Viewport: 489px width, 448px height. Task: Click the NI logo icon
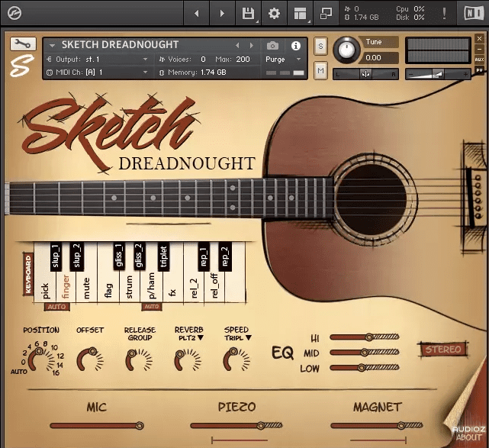pos(473,13)
